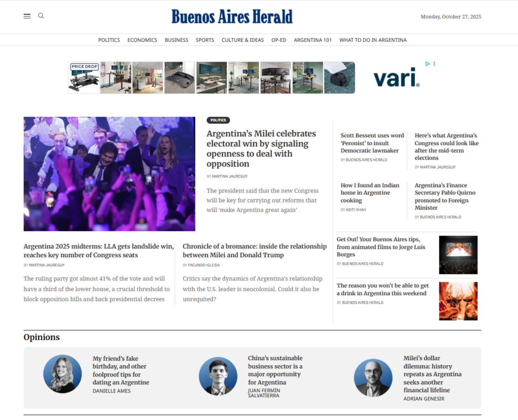Click the wine glasses thumbnail
Screen dimensions: 518x420
[458, 301]
